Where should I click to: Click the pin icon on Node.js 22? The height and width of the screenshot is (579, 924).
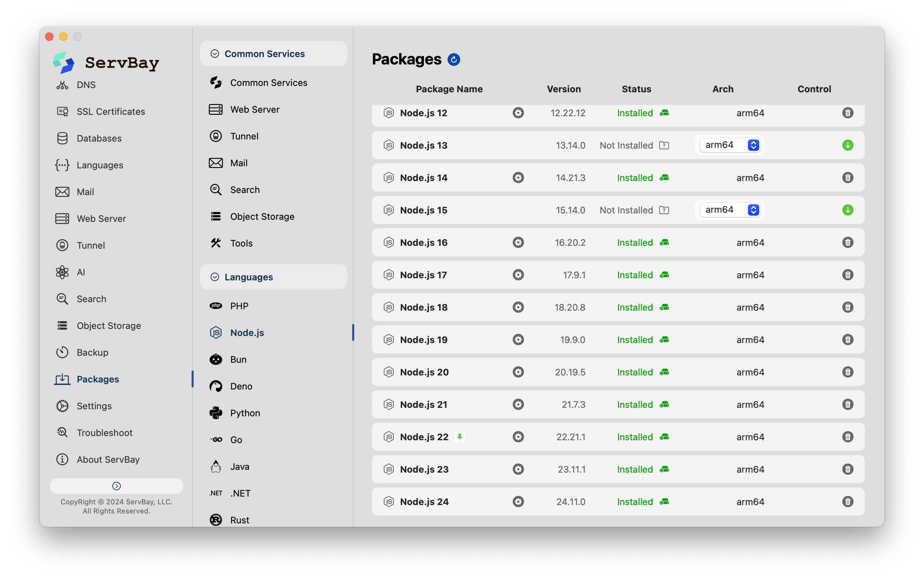point(459,437)
